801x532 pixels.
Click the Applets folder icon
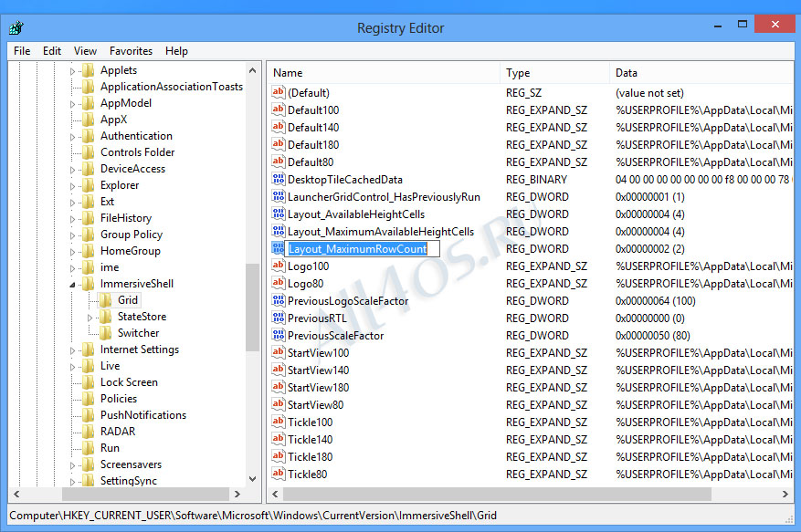coord(89,70)
